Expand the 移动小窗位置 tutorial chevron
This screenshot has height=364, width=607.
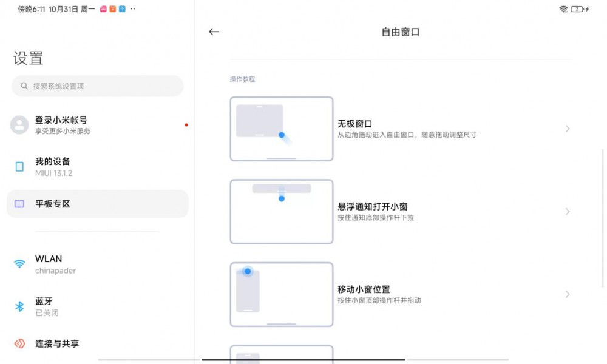[x=568, y=294]
